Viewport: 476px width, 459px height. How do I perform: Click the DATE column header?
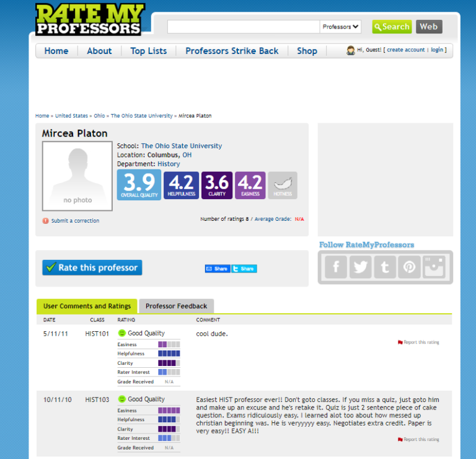(x=49, y=320)
